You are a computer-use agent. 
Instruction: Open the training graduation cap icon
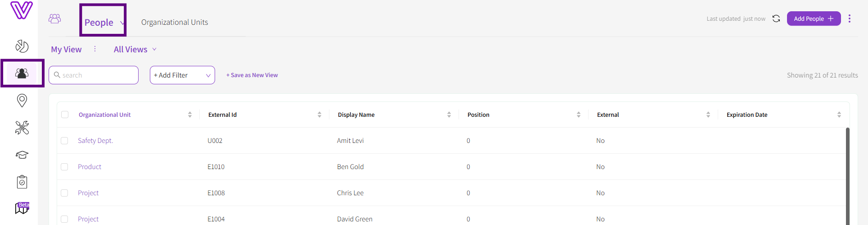22,155
